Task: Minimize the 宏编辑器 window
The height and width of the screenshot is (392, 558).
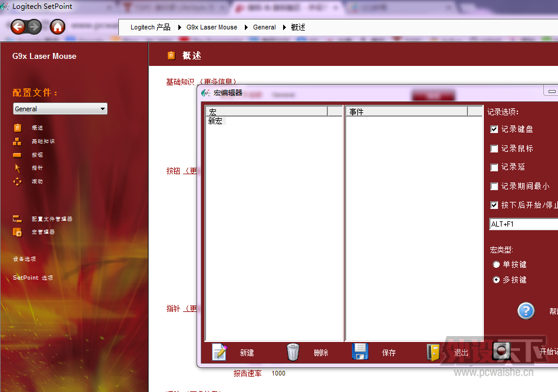Action: 552,91
